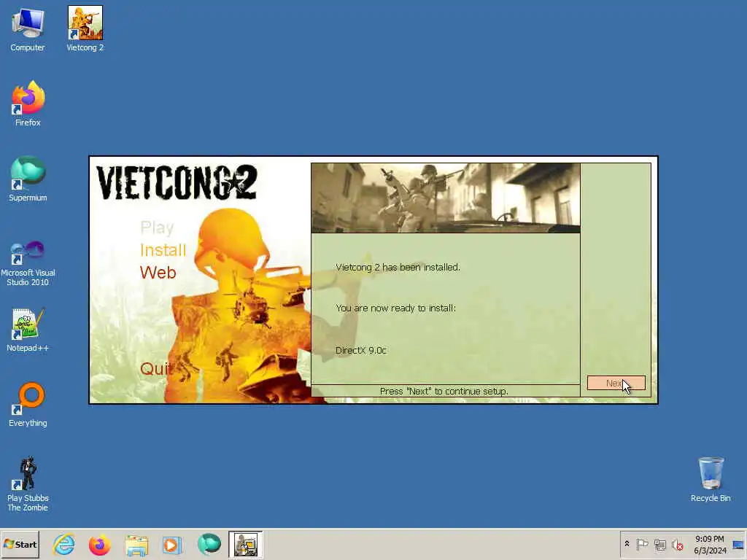
Task: Click 'Press "Next" to continue setup.' status text
Action: pos(444,391)
